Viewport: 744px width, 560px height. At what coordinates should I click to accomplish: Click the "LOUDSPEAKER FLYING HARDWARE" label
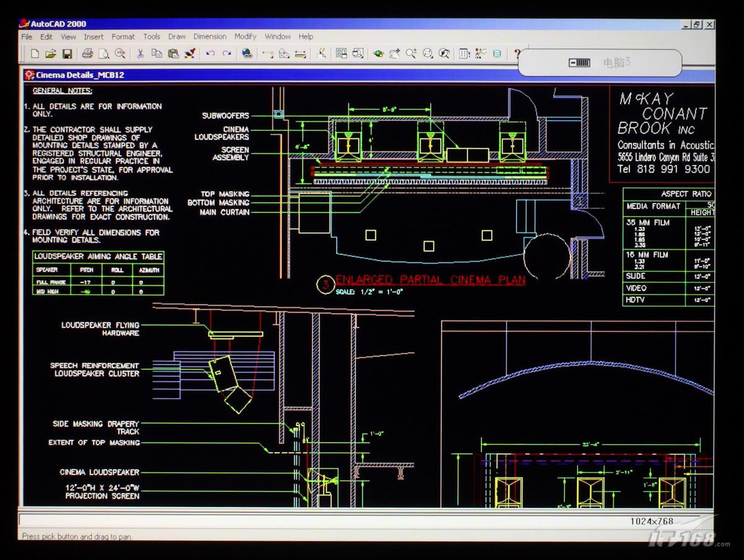[x=100, y=329]
